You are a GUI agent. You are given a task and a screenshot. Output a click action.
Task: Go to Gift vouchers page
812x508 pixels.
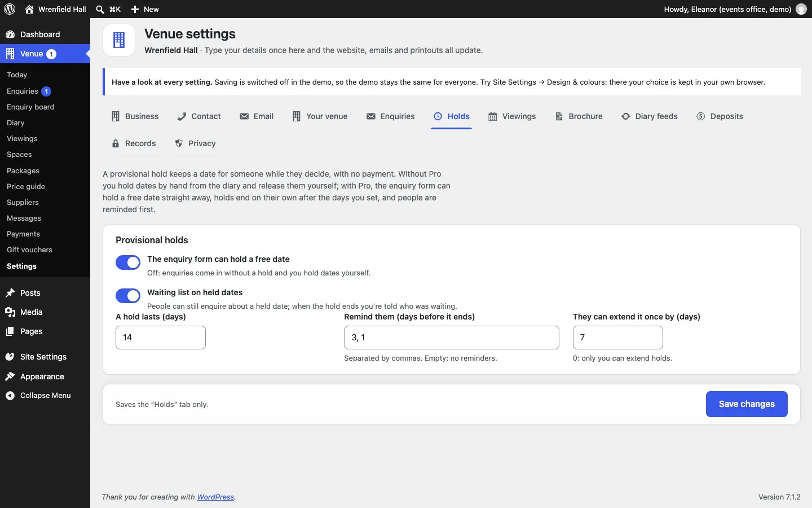pyautogui.click(x=29, y=250)
